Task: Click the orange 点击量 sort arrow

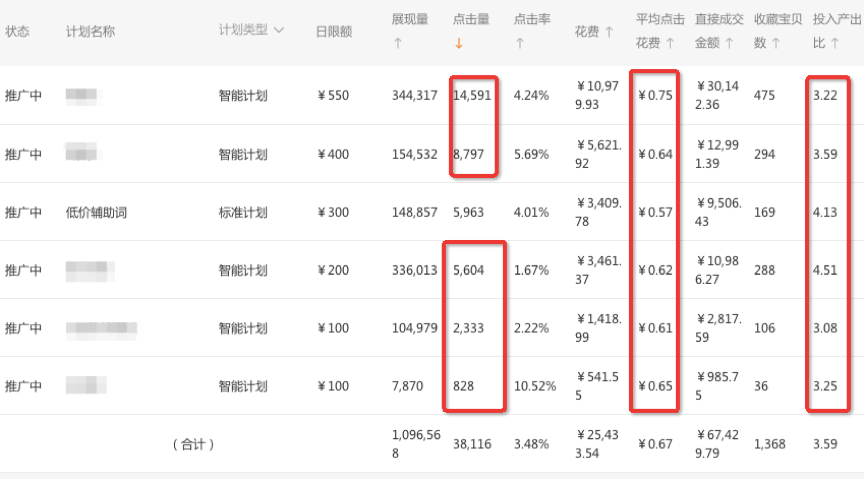Action: coord(458,43)
